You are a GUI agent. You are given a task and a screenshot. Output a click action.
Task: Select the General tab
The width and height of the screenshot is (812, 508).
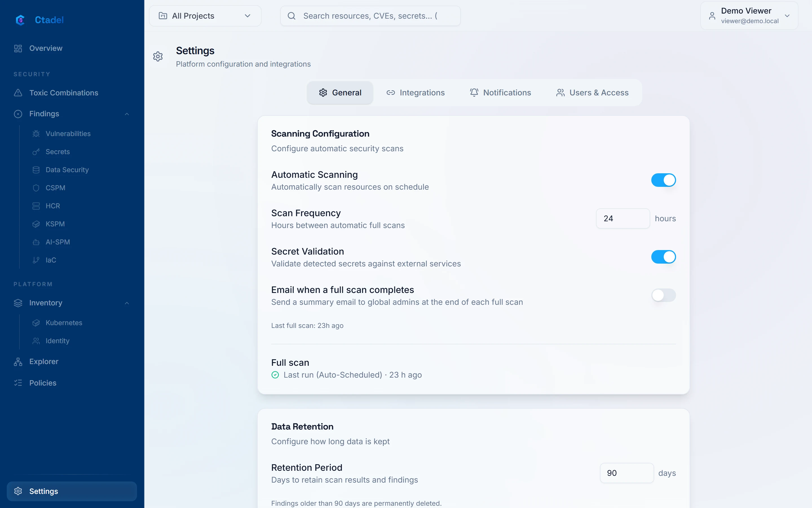coord(340,93)
